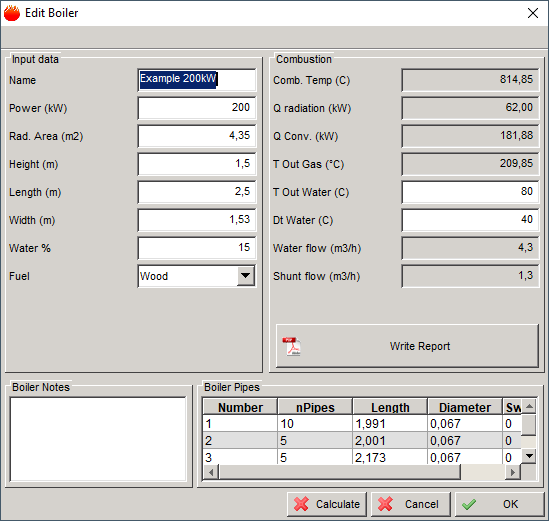Click the Write Report button
549x521 pixels.
tap(407, 346)
